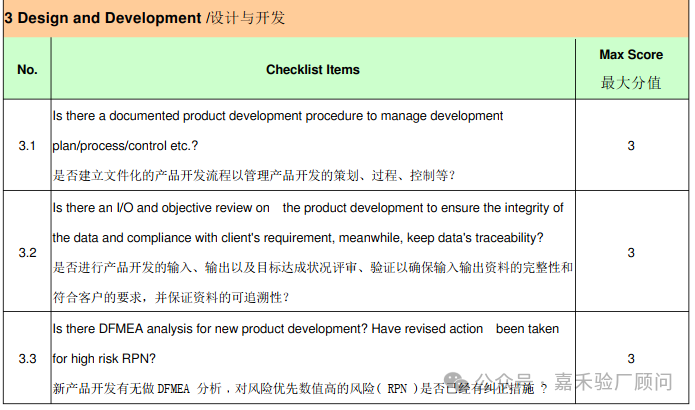Click the Chinese line starting '新产品开发有无做 DFMEA'
The width and height of the screenshot is (695, 410).
[300, 389]
